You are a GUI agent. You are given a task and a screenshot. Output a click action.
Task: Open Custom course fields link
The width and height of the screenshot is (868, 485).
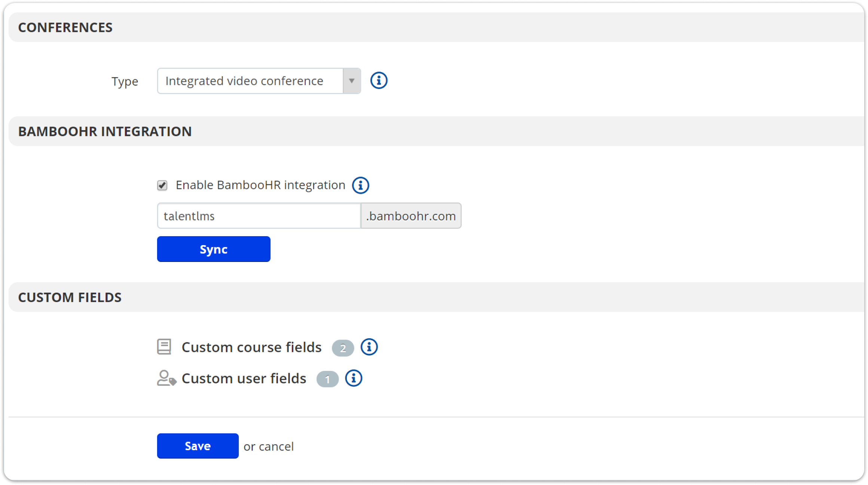point(251,347)
